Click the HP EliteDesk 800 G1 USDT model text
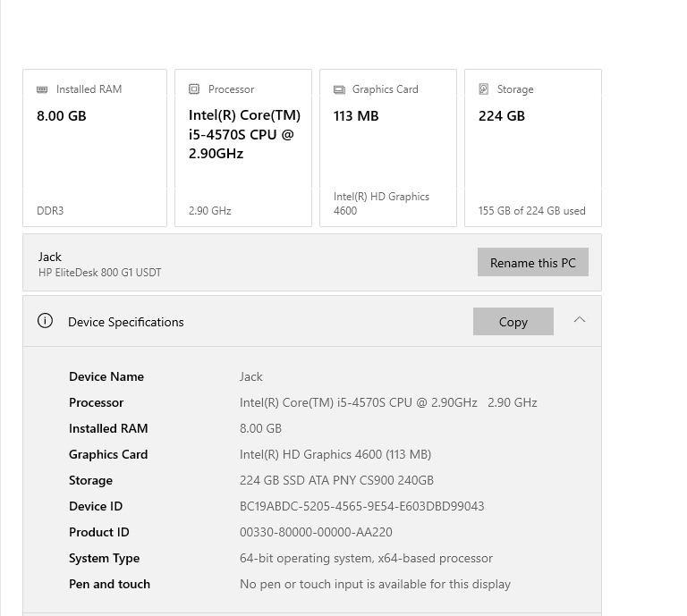Image resolution: width=687 pixels, height=616 pixels. coord(100,273)
